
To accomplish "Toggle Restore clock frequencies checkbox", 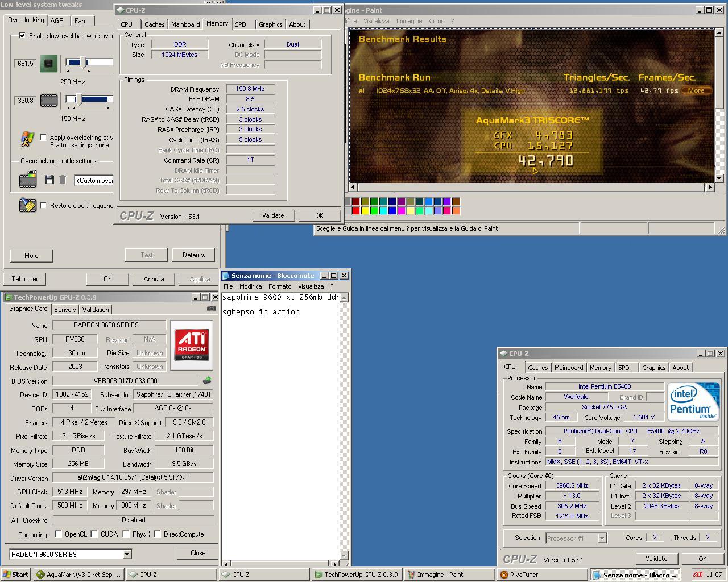I will (43, 205).
